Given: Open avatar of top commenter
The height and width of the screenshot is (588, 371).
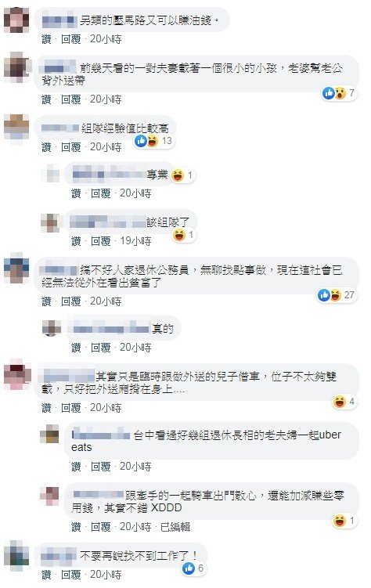Looking at the screenshot, I should click(x=16, y=20).
